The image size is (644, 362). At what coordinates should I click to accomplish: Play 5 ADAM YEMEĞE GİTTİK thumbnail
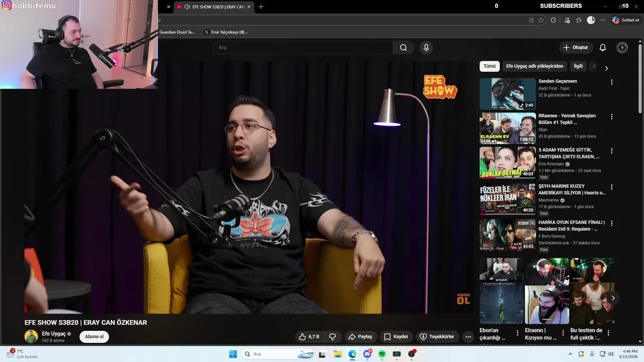[508, 162]
